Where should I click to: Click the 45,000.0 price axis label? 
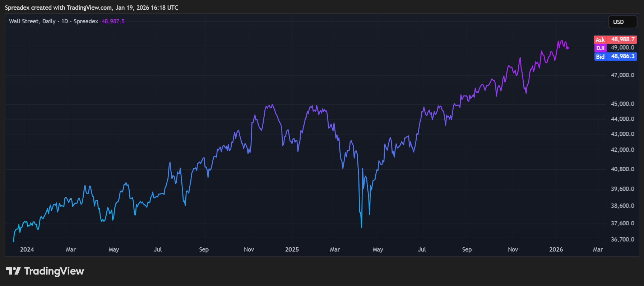coord(622,104)
